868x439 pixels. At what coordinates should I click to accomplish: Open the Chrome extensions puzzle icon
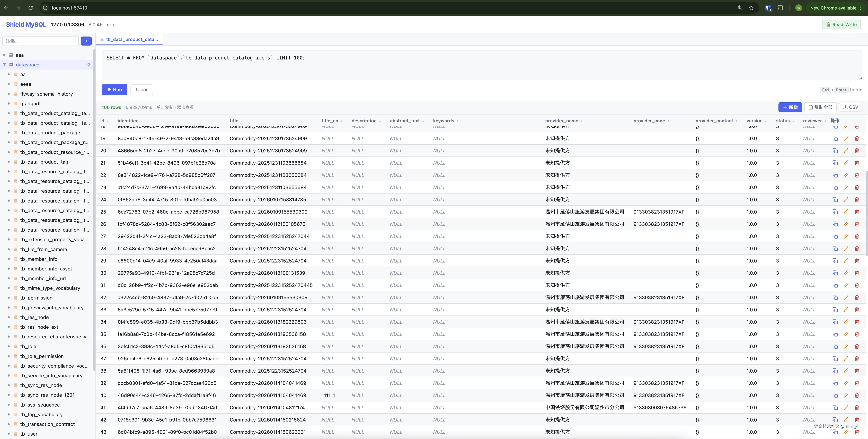[x=780, y=8]
